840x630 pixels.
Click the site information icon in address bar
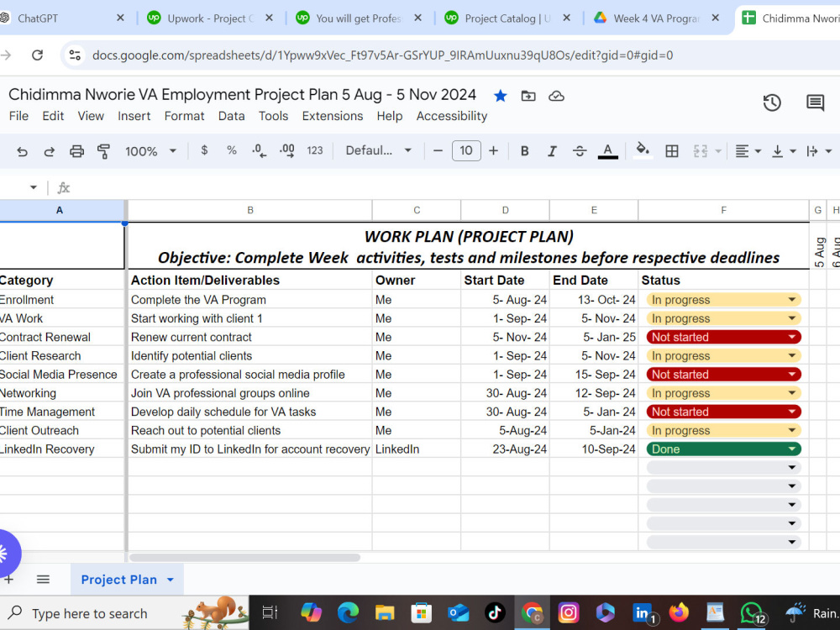pyautogui.click(x=75, y=55)
